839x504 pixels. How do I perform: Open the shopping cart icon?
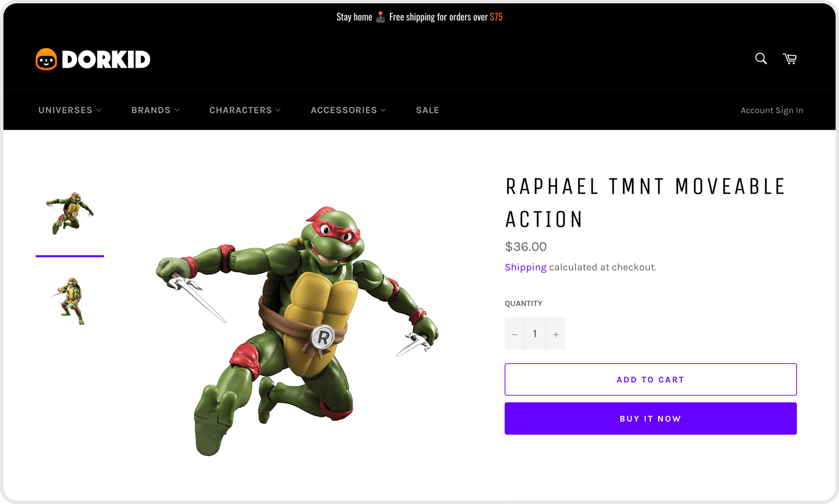[790, 59]
